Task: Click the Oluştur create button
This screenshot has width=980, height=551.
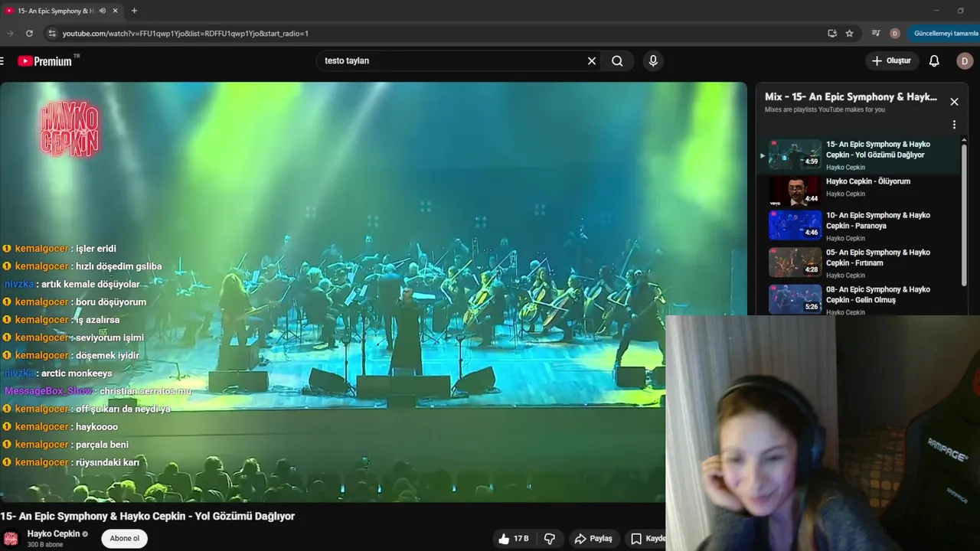Action: [891, 60]
